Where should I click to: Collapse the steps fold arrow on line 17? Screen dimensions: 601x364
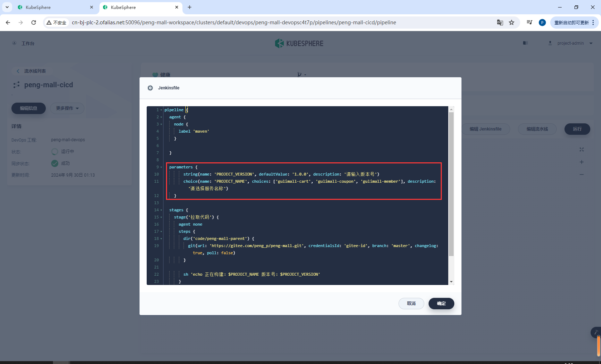tap(161, 232)
